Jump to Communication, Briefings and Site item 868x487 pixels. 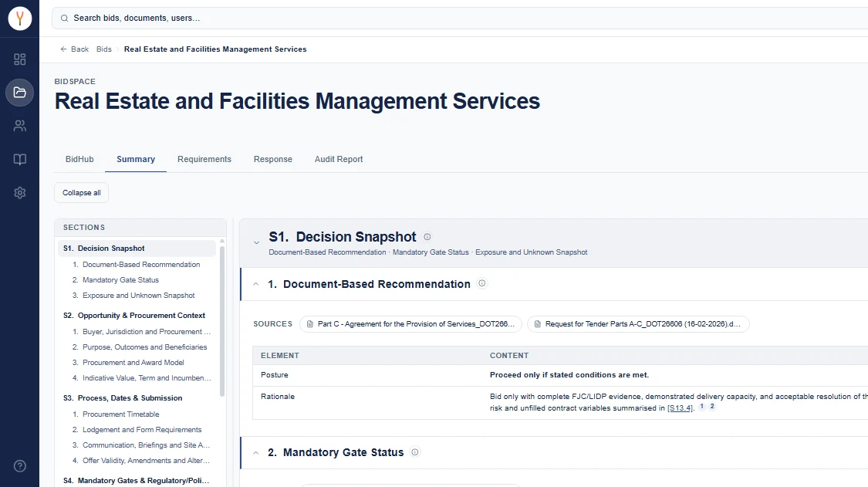[146, 445]
